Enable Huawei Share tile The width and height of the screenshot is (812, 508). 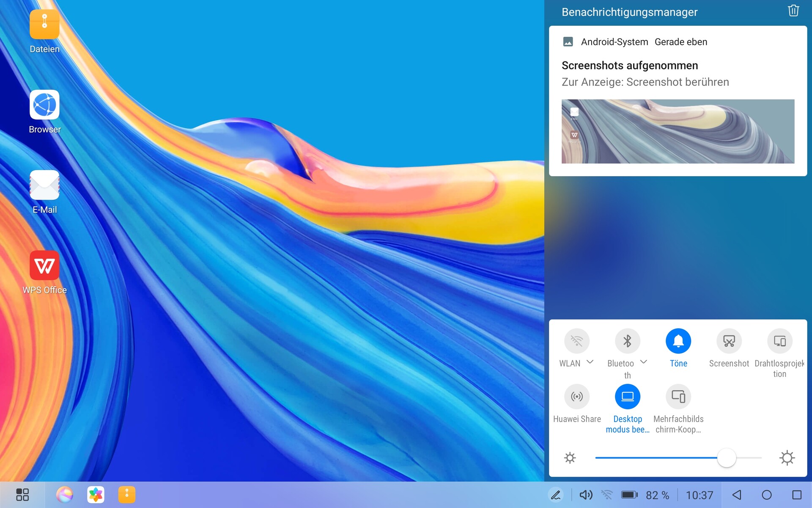click(x=576, y=397)
